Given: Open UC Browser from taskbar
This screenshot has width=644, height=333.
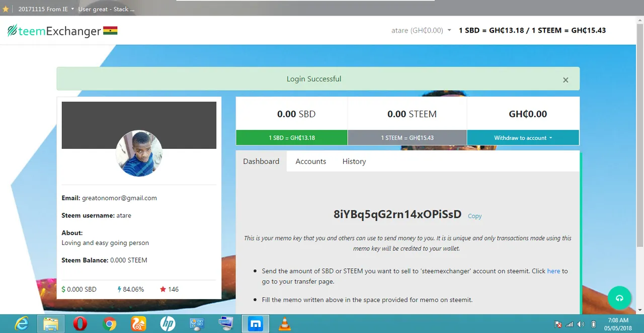Looking at the screenshot, I should 138,324.
